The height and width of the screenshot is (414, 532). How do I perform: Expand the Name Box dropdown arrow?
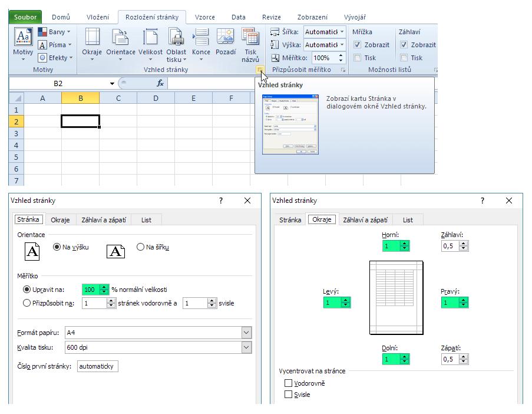click(112, 84)
